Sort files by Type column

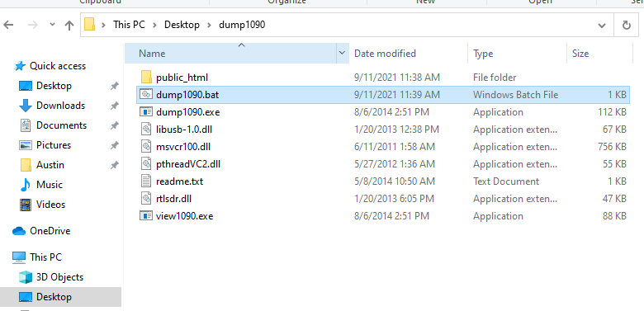pos(517,54)
